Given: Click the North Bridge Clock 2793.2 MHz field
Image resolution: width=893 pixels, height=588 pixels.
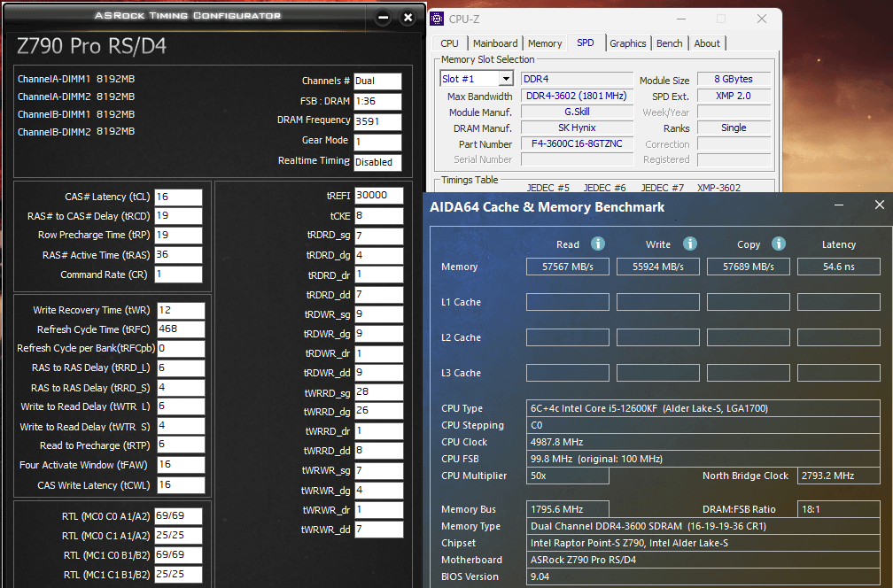Looking at the screenshot, I should point(839,476).
